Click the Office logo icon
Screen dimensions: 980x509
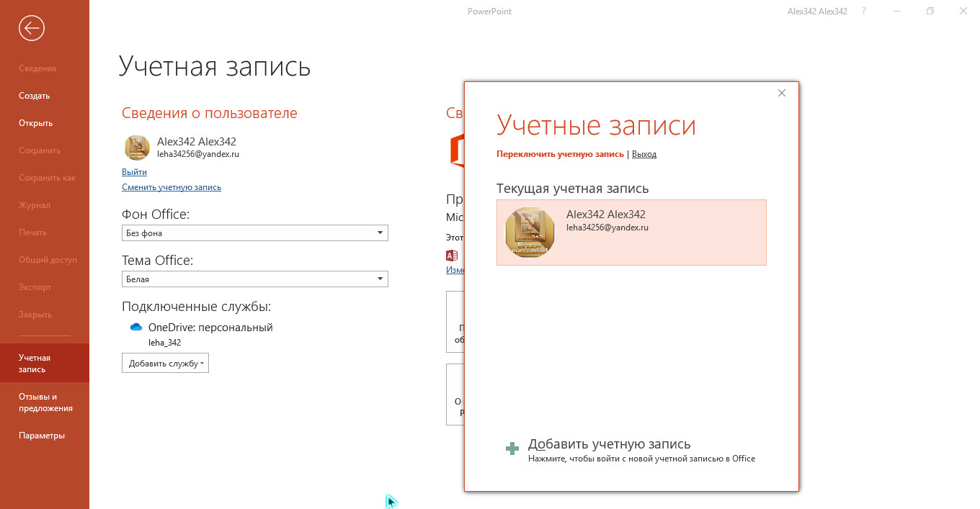[455, 150]
